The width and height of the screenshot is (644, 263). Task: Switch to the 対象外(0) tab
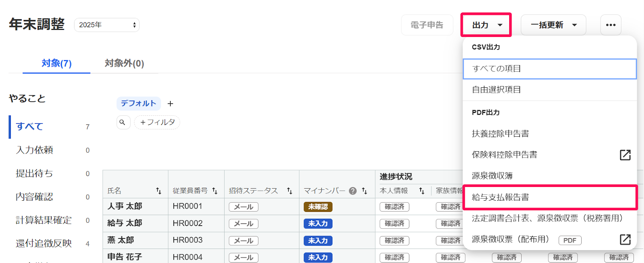coord(124,63)
